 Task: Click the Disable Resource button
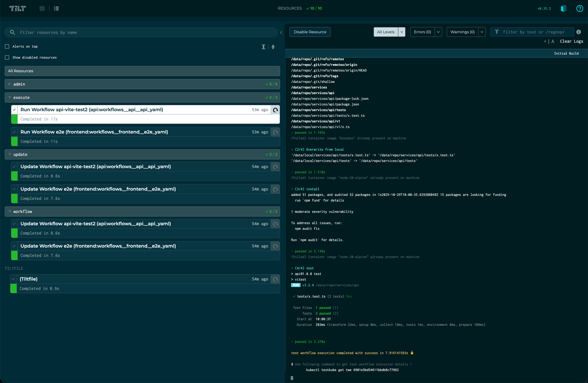tap(310, 32)
